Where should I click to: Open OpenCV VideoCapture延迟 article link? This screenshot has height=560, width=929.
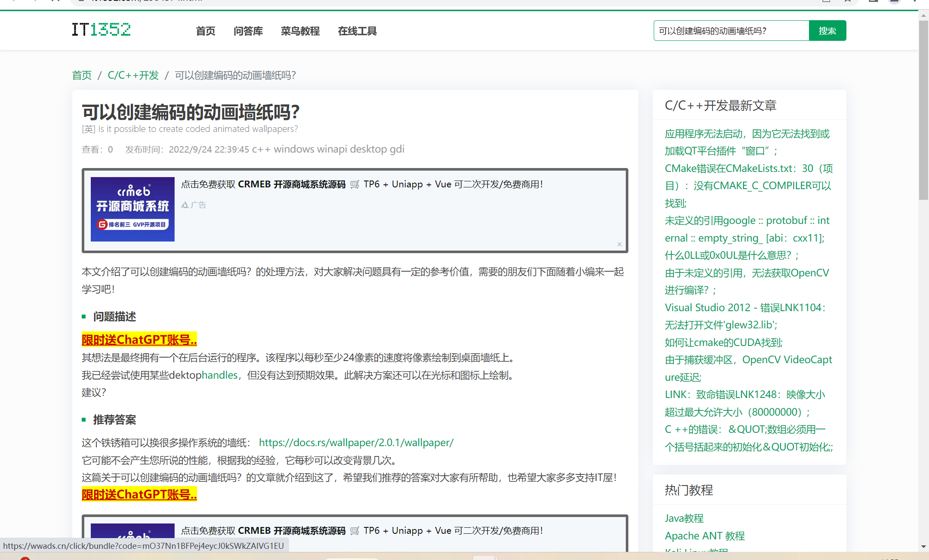pyautogui.click(x=748, y=368)
